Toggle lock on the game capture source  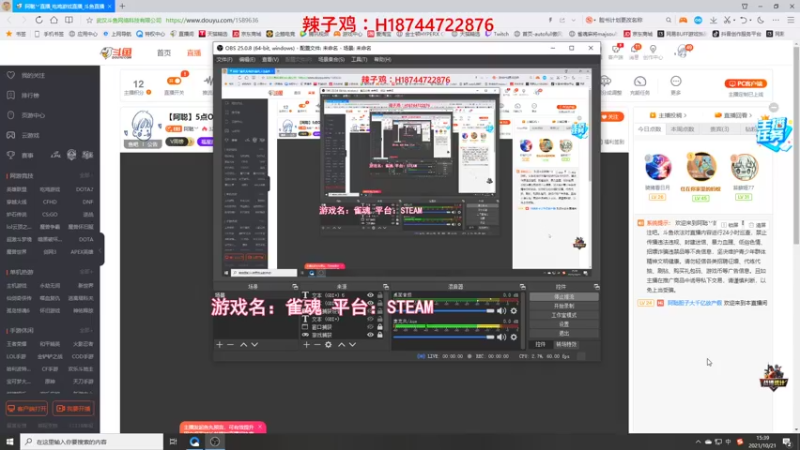point(380,335)
